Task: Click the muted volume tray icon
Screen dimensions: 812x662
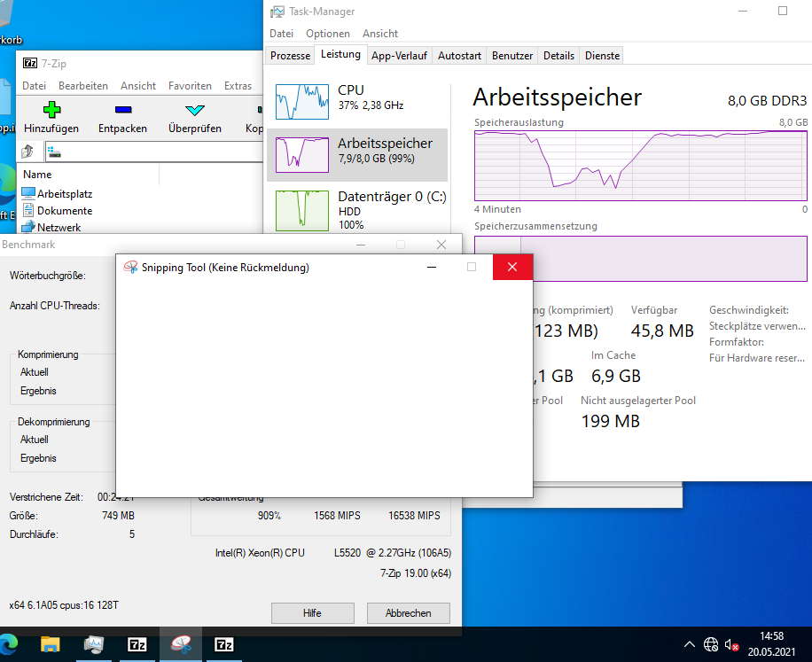Action: [731, 644]
